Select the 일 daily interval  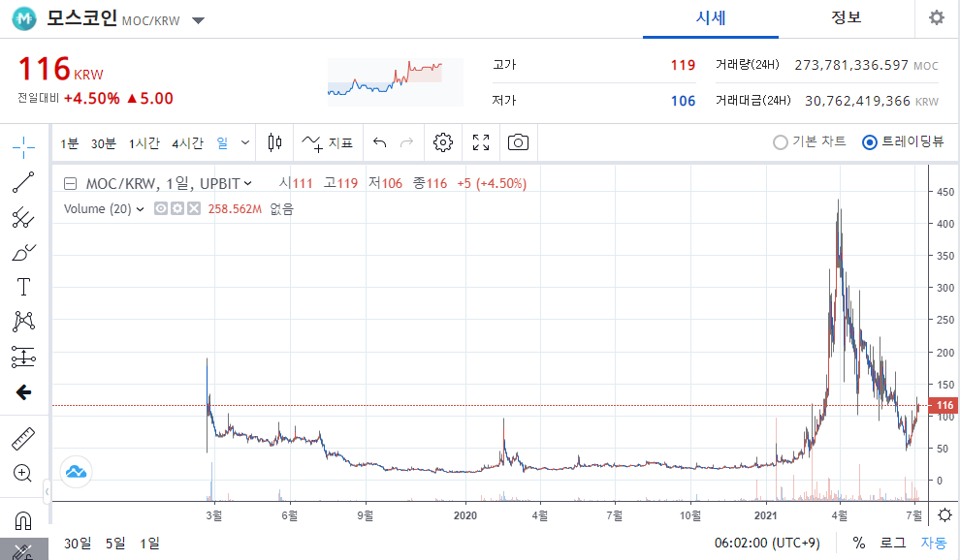click(x=222, y=143)
